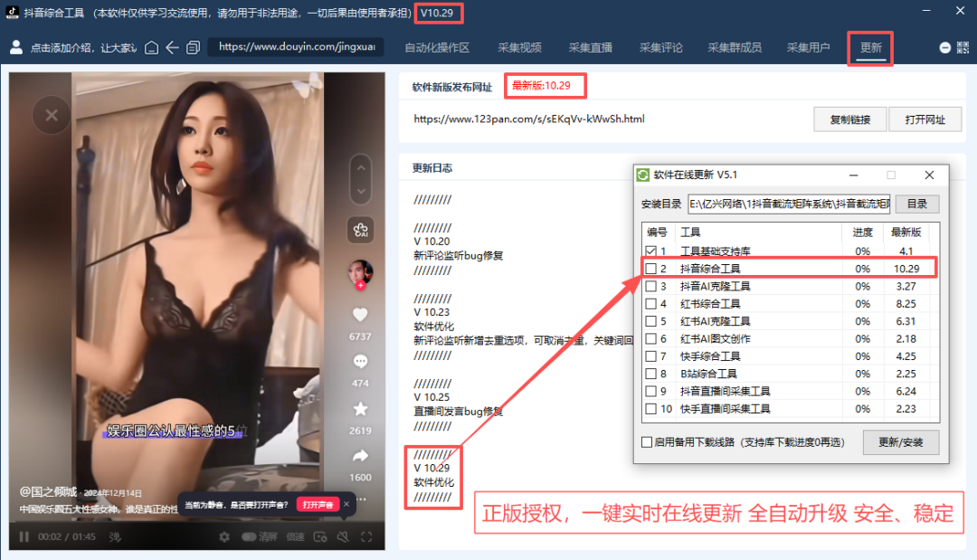Click the @国之倾城 author name
Viewport: 977px width, 560px height.
48,491
